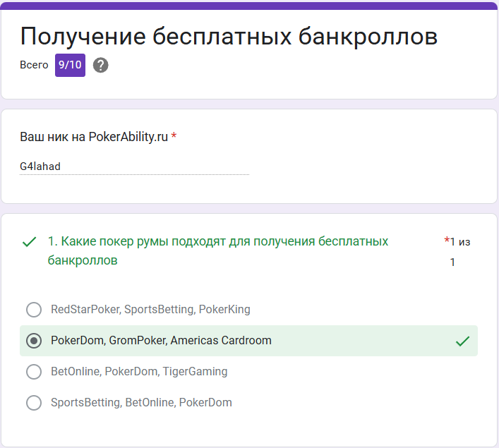
Task: Click the Всего label beside the score
Action: point(34,65)
